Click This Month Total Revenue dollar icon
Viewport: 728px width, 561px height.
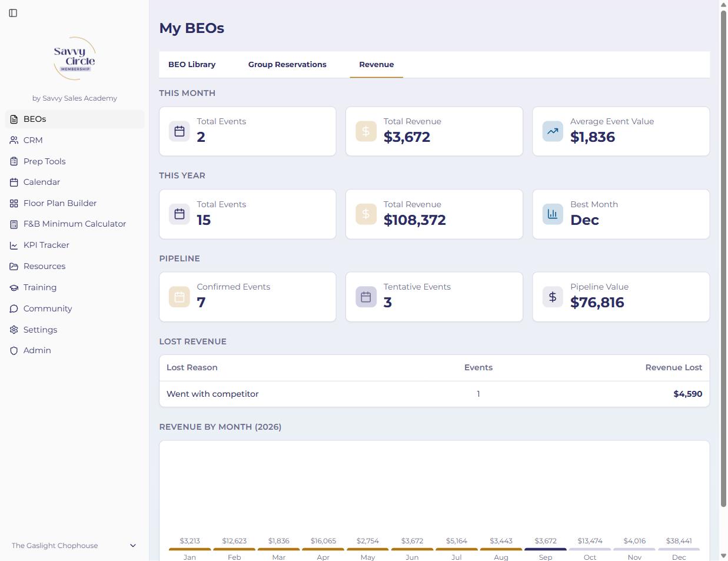tap(366, 131)
